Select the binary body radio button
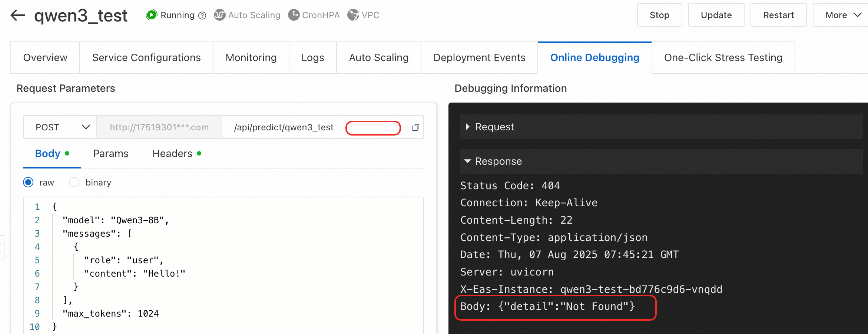 click(74, 182)
